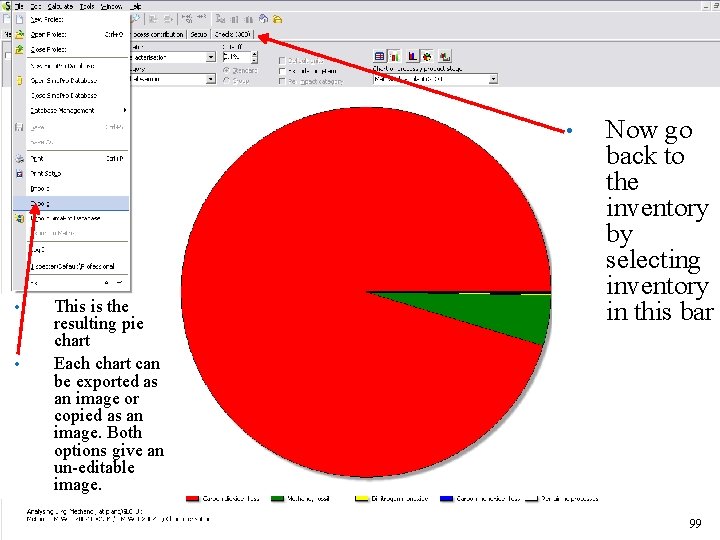Click the New Project page icon in menu

click(19, 19)
